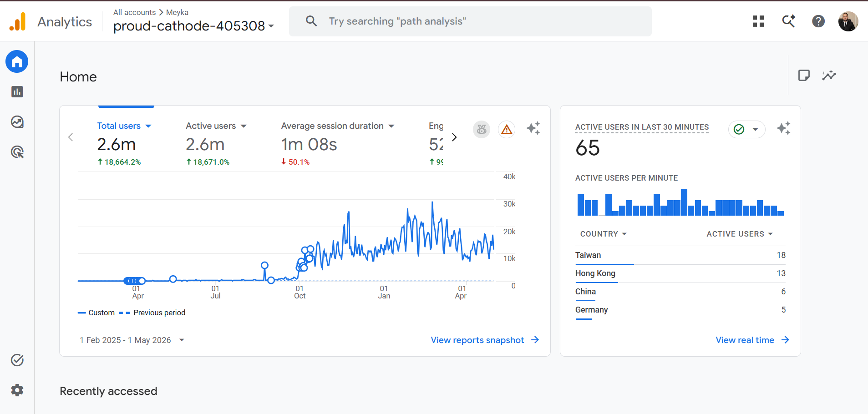The height and width of the screenshot is (414, 868).
Task: Open the Google apps grid icon
Action: click(758, 21)
